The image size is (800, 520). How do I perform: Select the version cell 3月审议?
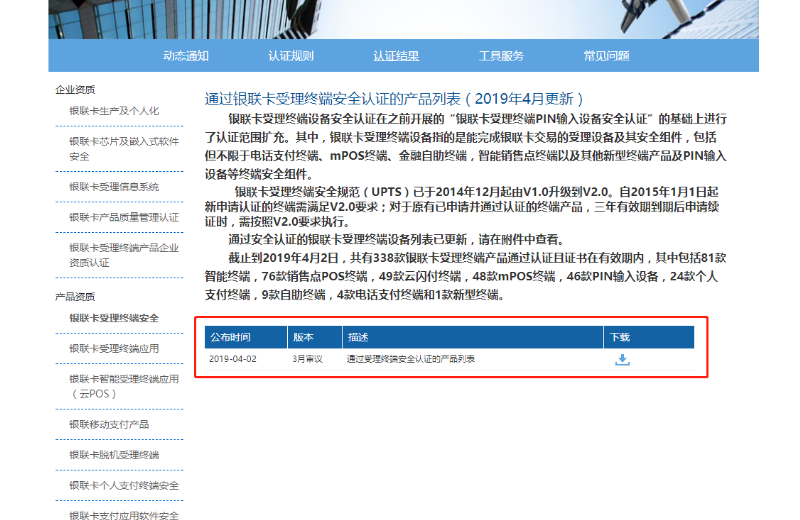coord(308,359)
